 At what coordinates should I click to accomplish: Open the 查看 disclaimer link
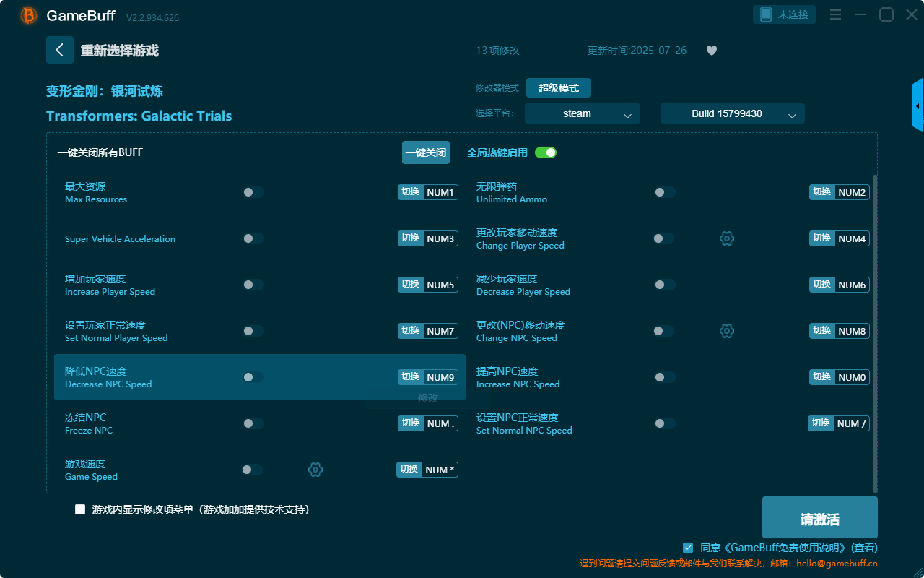(x=865, y=548)
